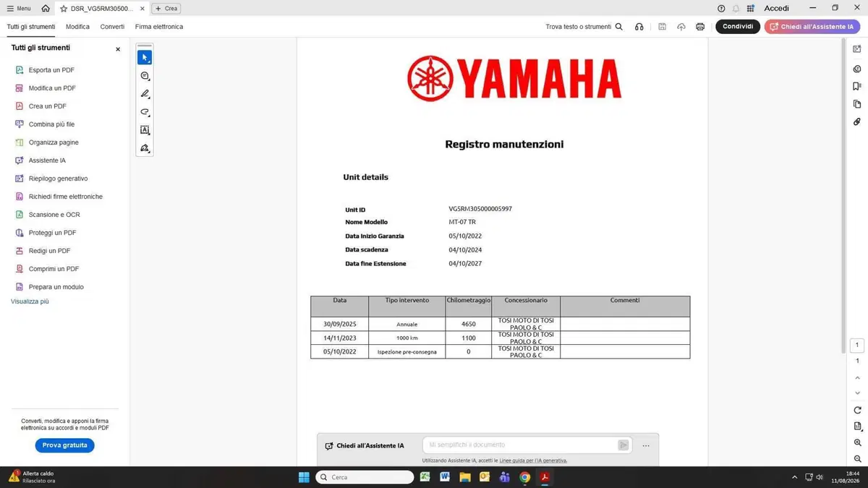Open the Menu hamburger button
868x488 pixels.
coord(19,9)
